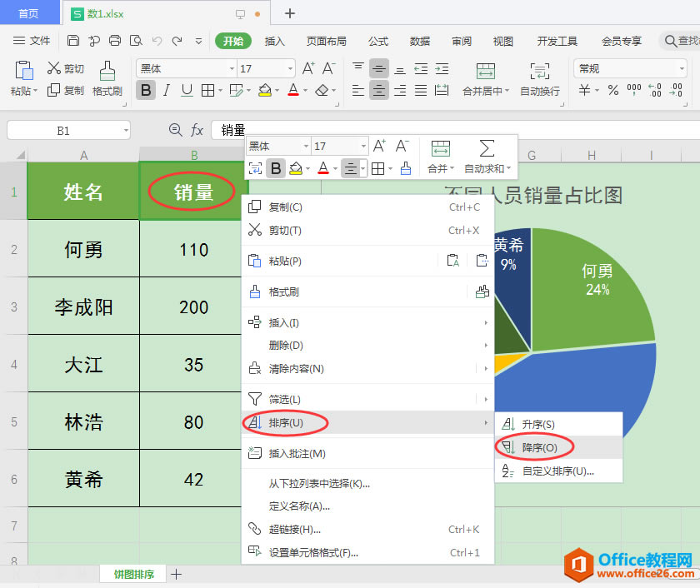Image resolution: width=700 pixels, height=588 pixels.
Task: Click the Merge and Center (合并居中) icon
Action: pos(486,71)
